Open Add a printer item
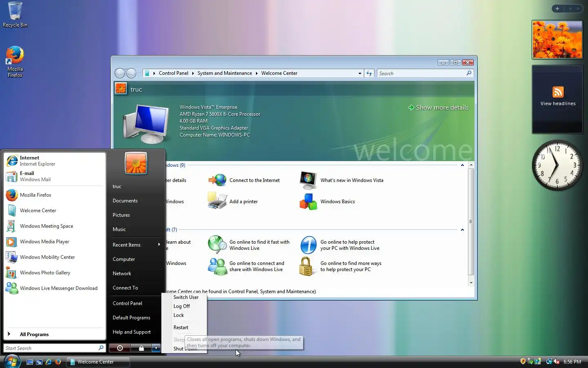The width and height of the screenshot is (588, 368). pos(233,202)
